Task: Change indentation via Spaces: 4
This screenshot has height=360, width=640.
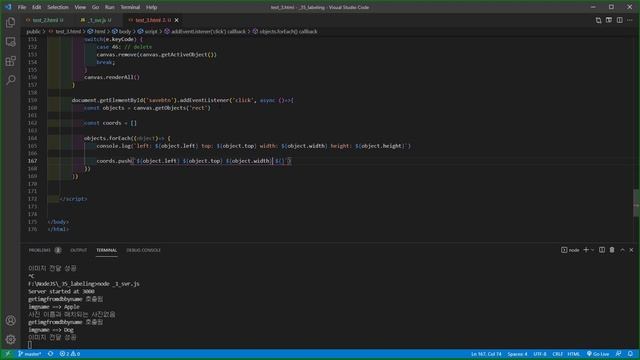Action: click(517, 354)
